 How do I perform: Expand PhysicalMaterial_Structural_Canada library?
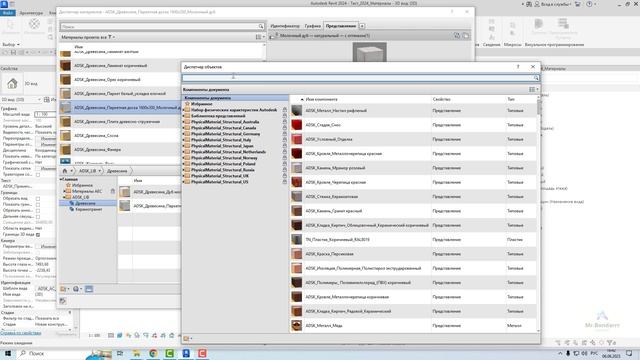tap(183, 128)
